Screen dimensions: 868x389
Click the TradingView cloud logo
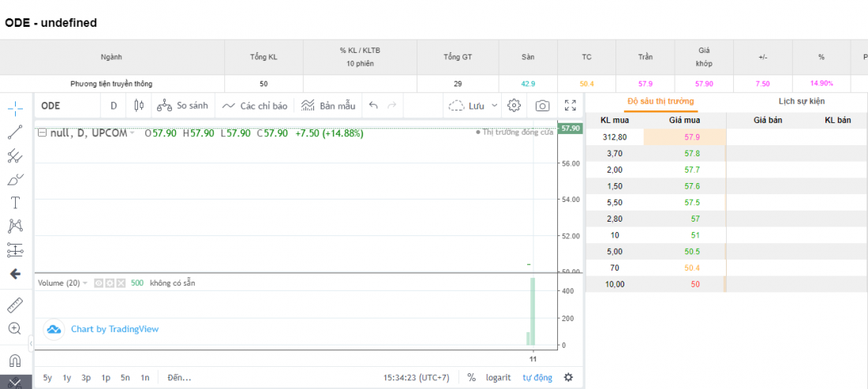pyautogui.click(x=54, y=329)
